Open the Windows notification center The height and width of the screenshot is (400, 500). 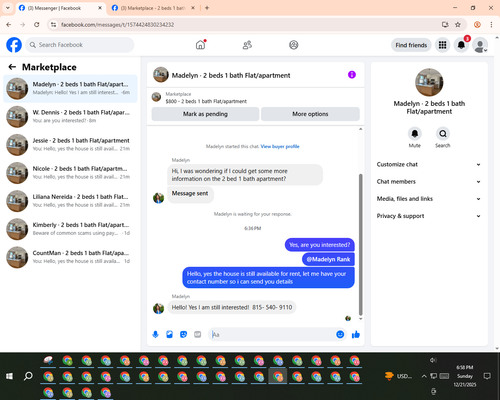487,376
